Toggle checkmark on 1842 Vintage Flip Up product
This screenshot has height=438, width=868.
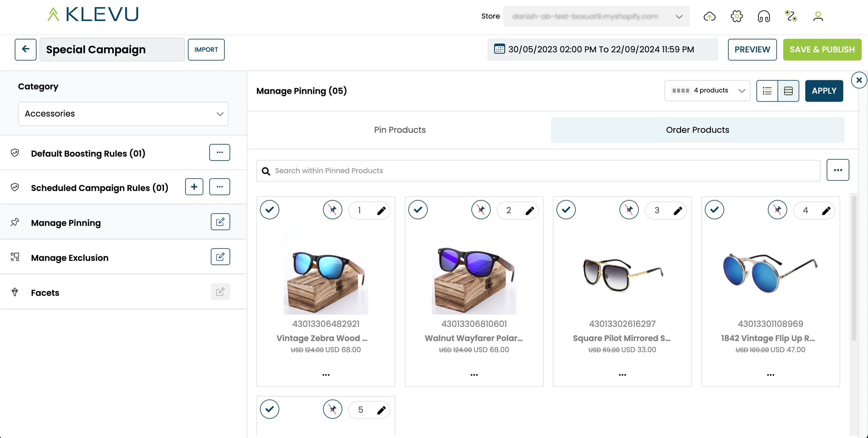[714, 210]
